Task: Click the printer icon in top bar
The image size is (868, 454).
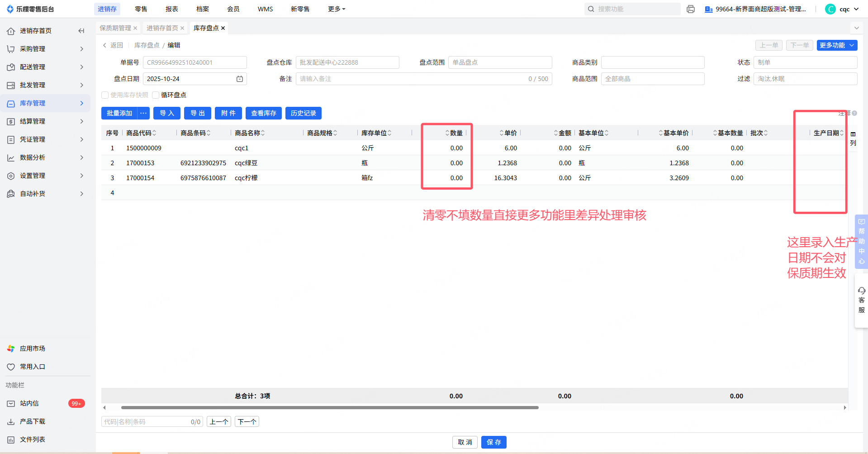Action: pyautogui.click(x=690, y=9)
